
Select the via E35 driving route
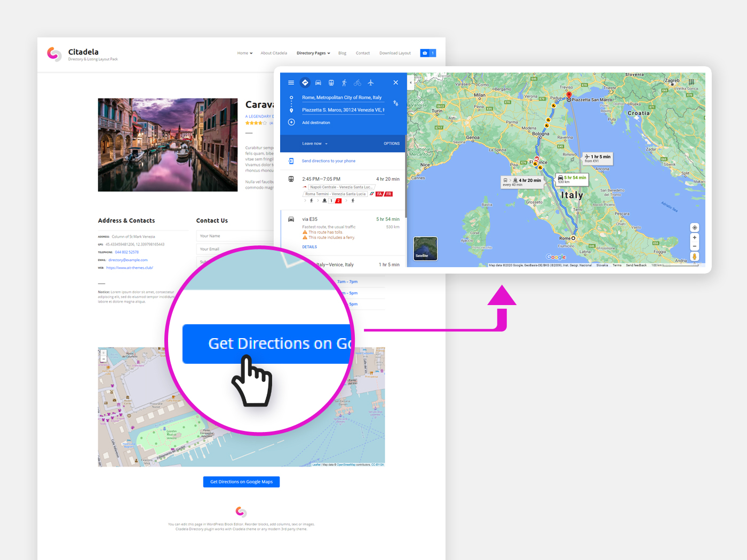343,233
